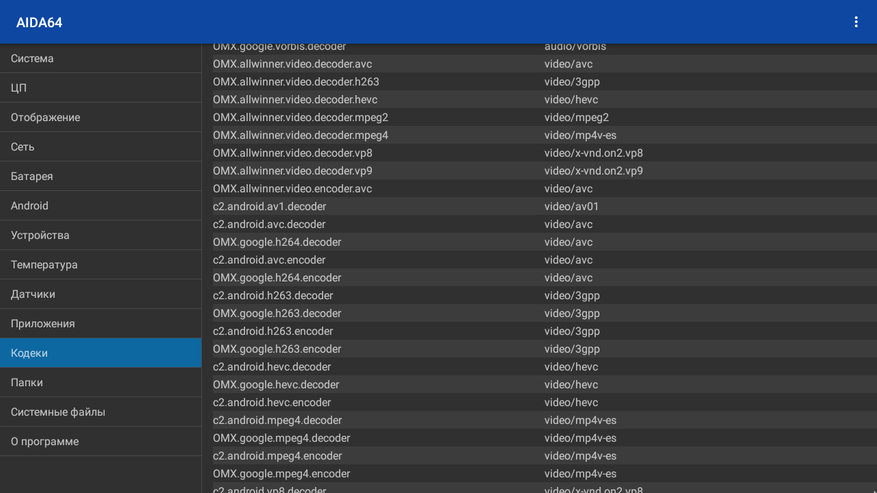Image resolution: width=877 pixels, height=493 pixels.
Task: Select Датчики in the sidebar
Action: [101, 294]
